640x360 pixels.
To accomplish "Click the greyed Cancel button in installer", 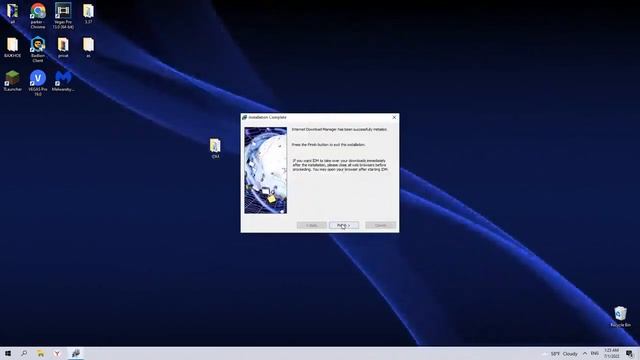I will click(x=380, y=225).
